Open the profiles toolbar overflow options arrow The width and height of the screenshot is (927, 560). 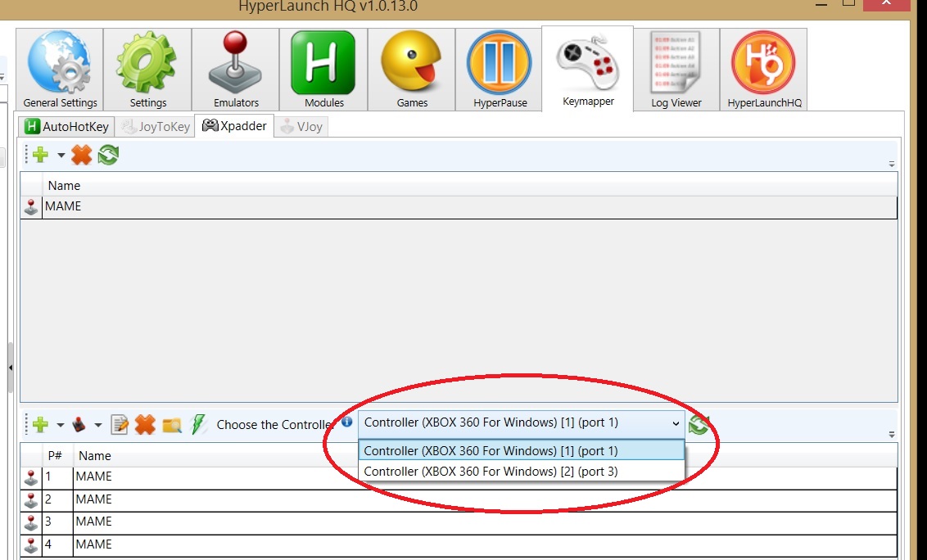point(892,435)
